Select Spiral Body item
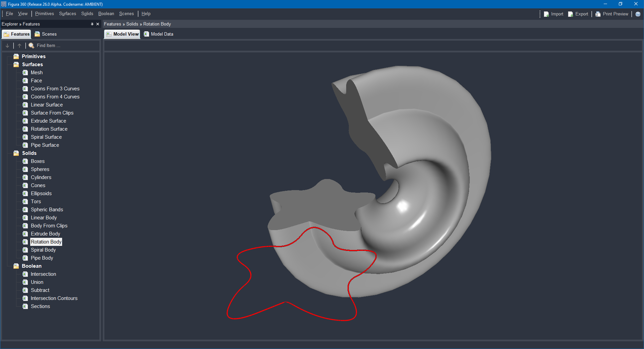The image size is (644, 349). 43,250
